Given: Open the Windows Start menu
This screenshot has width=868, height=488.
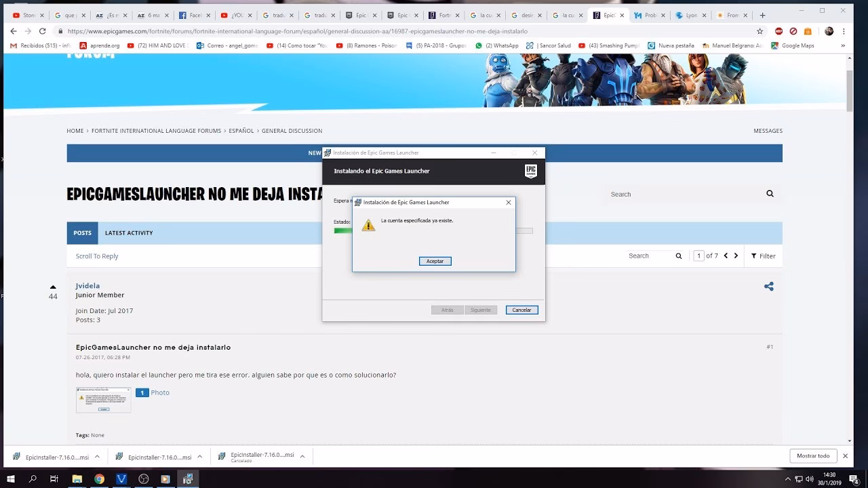Looking at the screenshot, I should pyautogui.click(x=11, y=479).
